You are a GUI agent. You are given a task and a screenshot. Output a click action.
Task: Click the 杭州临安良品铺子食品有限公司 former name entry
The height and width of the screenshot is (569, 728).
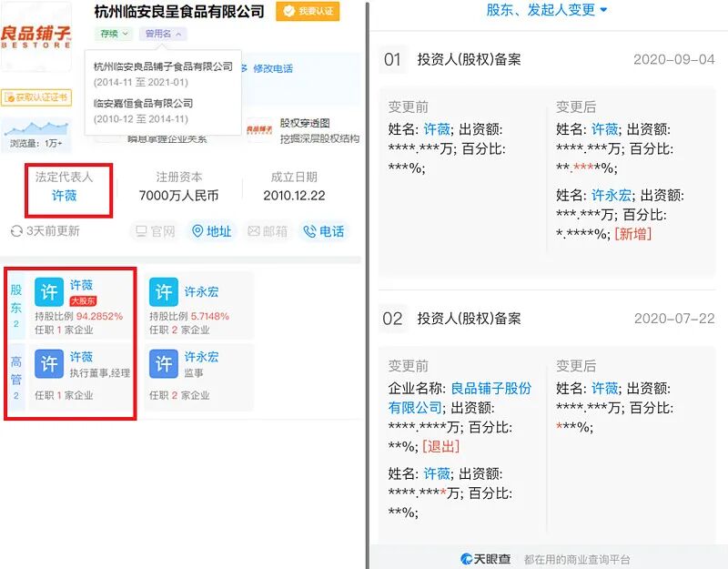(163, 66)
